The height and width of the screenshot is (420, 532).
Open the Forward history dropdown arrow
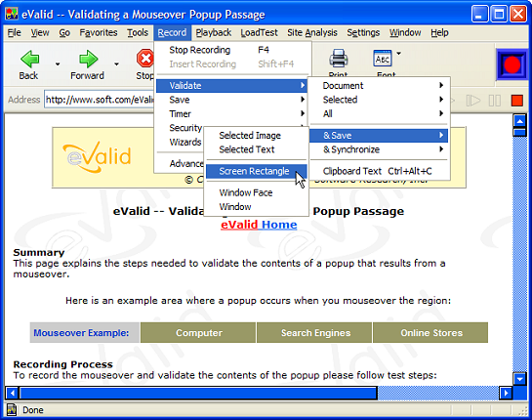tap(116, 63)
